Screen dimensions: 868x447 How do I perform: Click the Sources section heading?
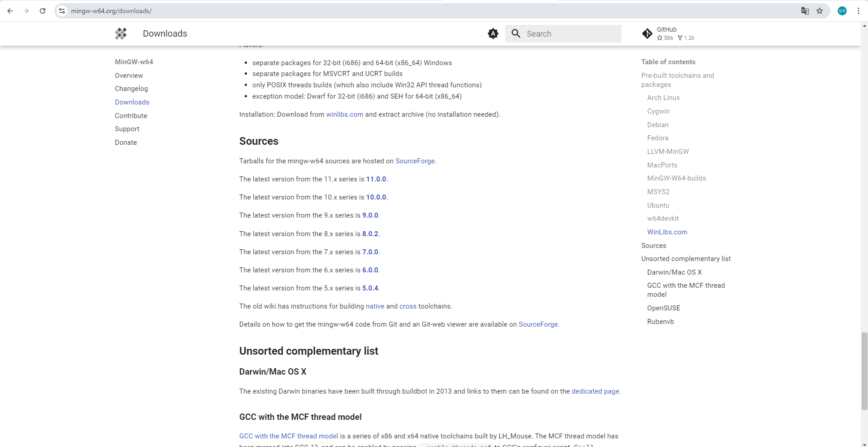(x=259, y=141)
